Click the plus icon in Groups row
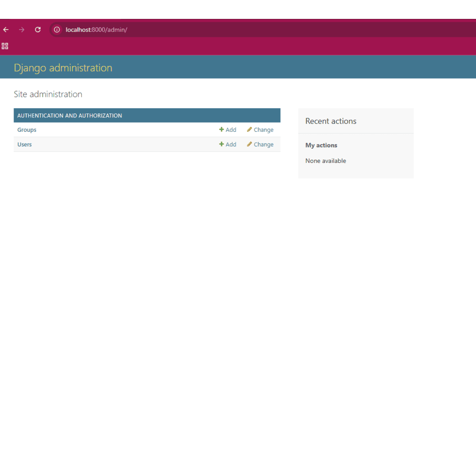The image size is (476, 476). click(222, 129)
